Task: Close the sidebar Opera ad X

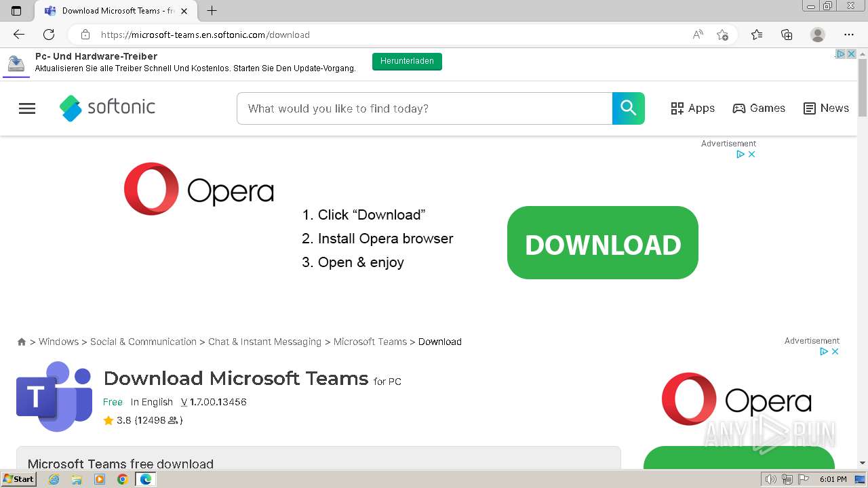Action: point(835,352)
